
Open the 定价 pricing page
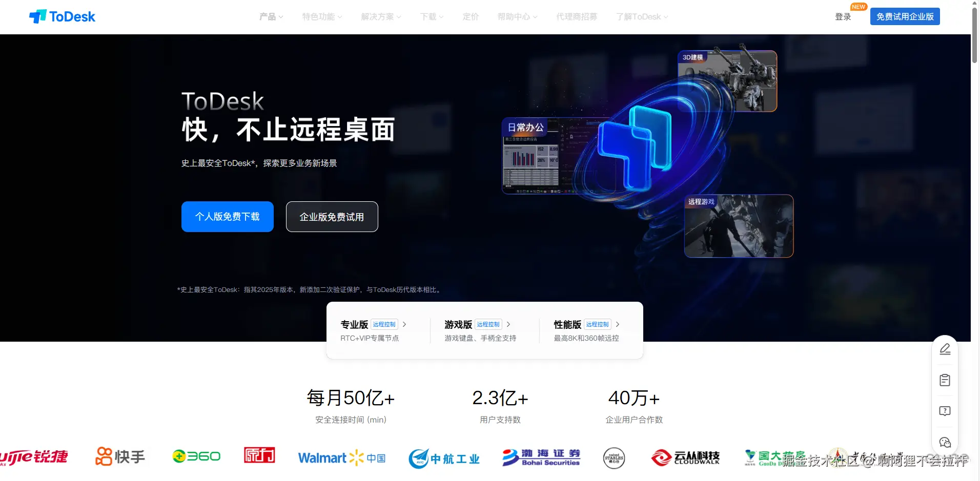pyautogui.click(x=471, y=17)
